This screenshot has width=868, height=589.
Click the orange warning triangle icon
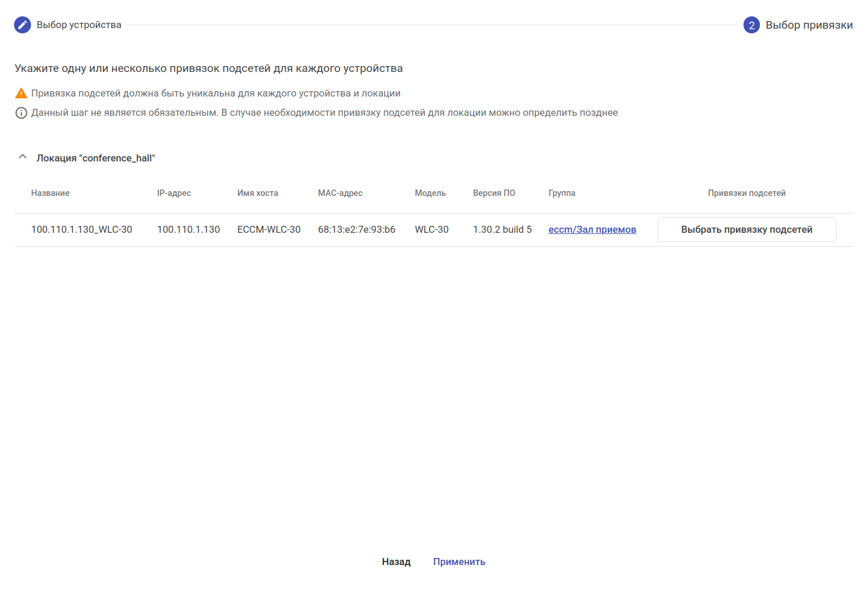pos(21,94)
